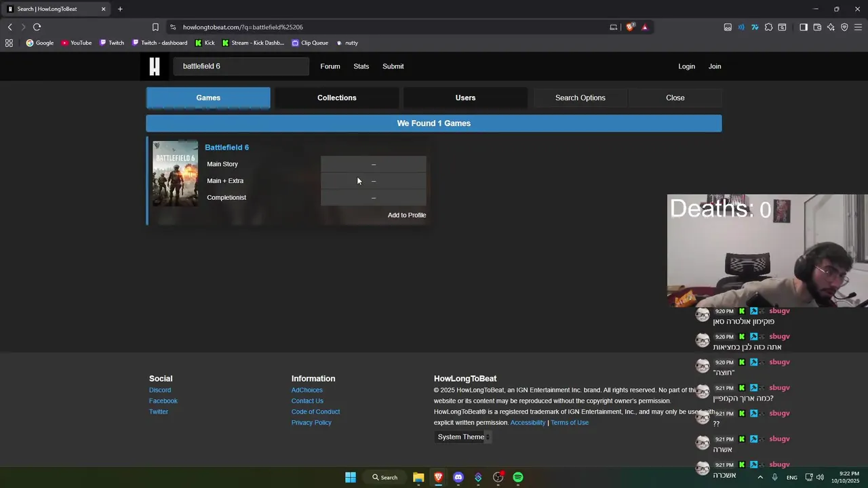
Task: Open the System Theme dropdown
Action: [x=463, y=437]
